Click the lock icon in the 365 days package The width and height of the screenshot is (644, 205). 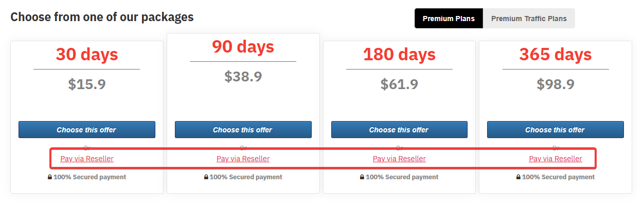click(x=518, y=177)
